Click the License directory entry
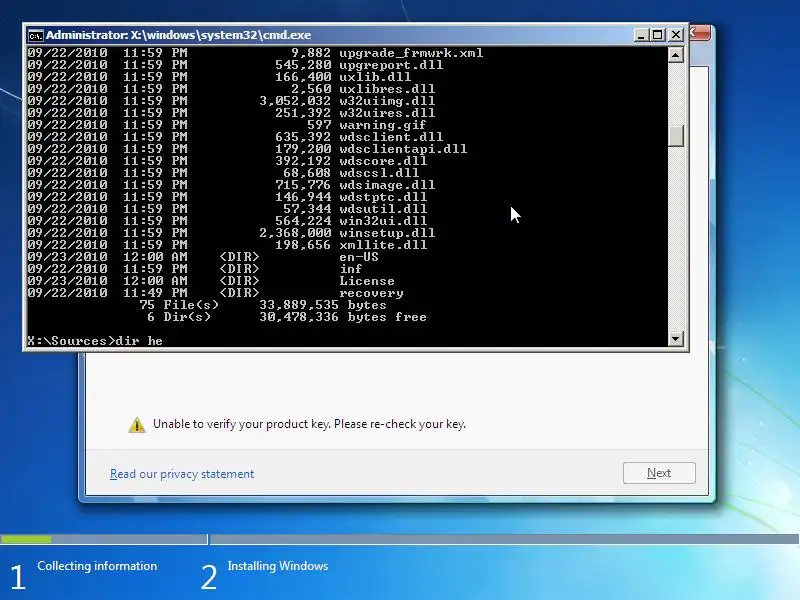This screenshot has width=800, height=600. point(367,281)
